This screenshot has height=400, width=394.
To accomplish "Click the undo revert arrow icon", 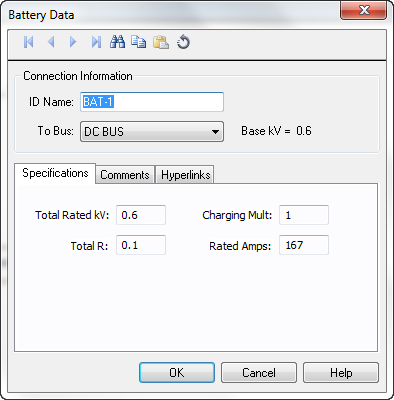I will tap(183, 42).
